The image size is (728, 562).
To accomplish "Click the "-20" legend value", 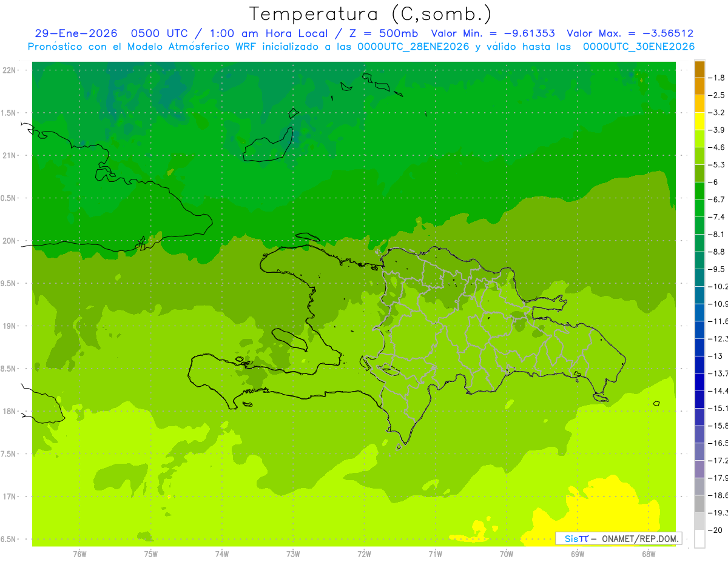I will pyautogui.click(x=715, y=530).
